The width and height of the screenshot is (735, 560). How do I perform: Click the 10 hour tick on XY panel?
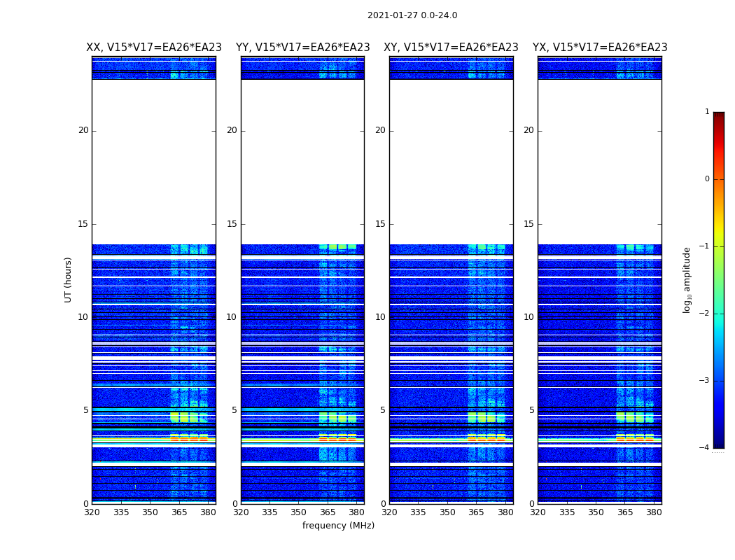click(x=380, y=317)
